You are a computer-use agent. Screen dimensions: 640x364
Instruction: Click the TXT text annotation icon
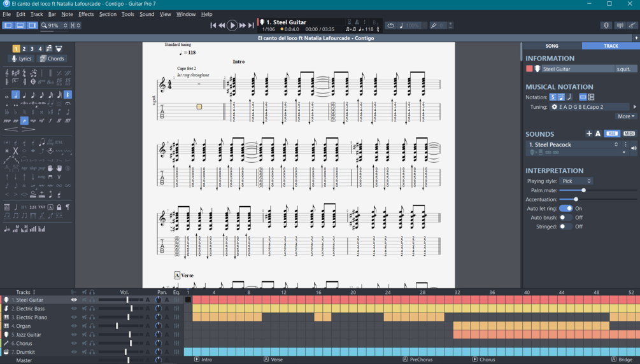pos(41,207)
